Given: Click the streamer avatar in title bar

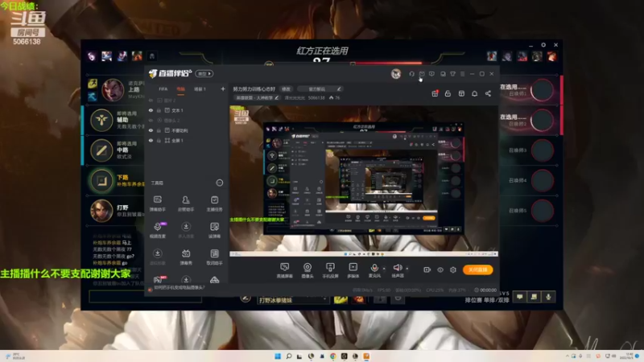Looking at the screenshot, I should (x=396, y=74).
